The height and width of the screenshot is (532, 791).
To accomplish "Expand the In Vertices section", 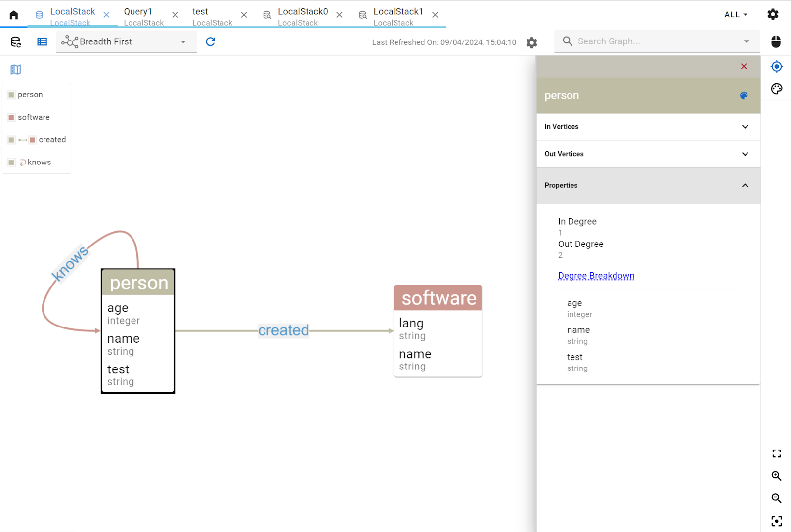I will (745, 127).
